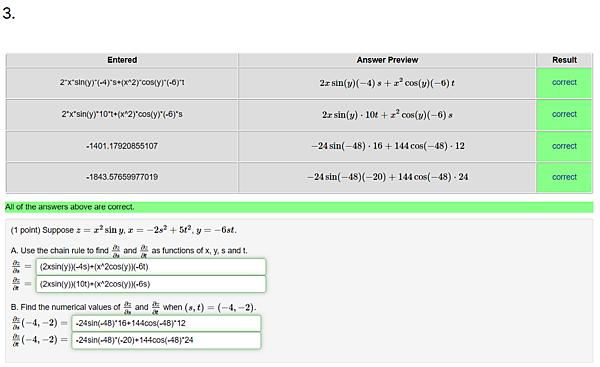Click the Answer Preview column header
The width and height of the screenshot is (600, 367).
coord(387,60)
